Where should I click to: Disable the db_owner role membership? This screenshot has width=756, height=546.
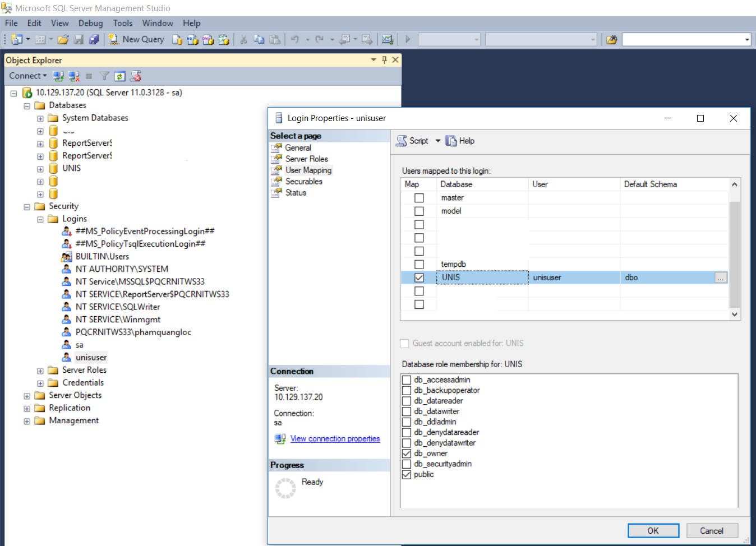pos(406,453)
